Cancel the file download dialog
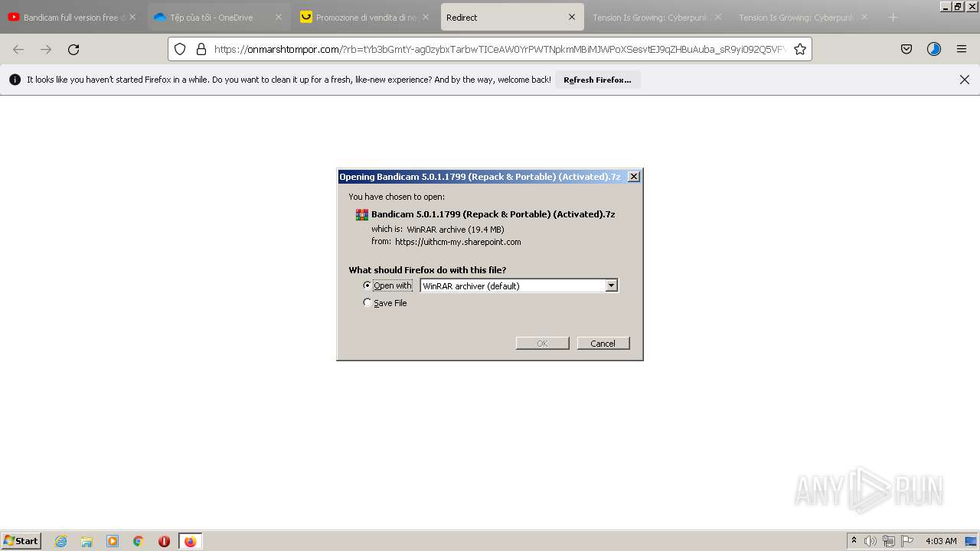The image size is (980, 551). point(603,343)
